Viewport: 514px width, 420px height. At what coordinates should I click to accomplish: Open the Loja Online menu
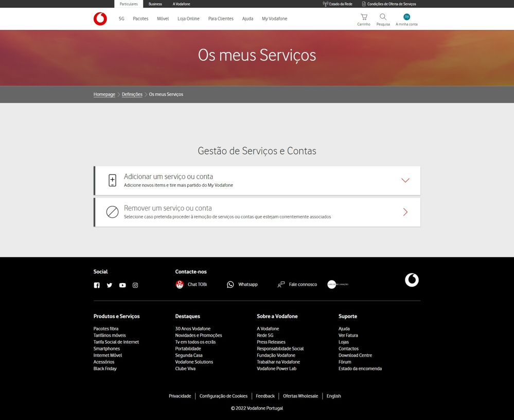(x=190, y=19)
